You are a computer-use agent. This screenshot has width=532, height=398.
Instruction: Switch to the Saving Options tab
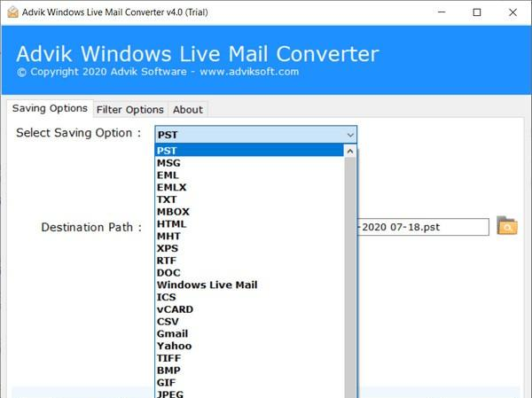click(50, 108)
